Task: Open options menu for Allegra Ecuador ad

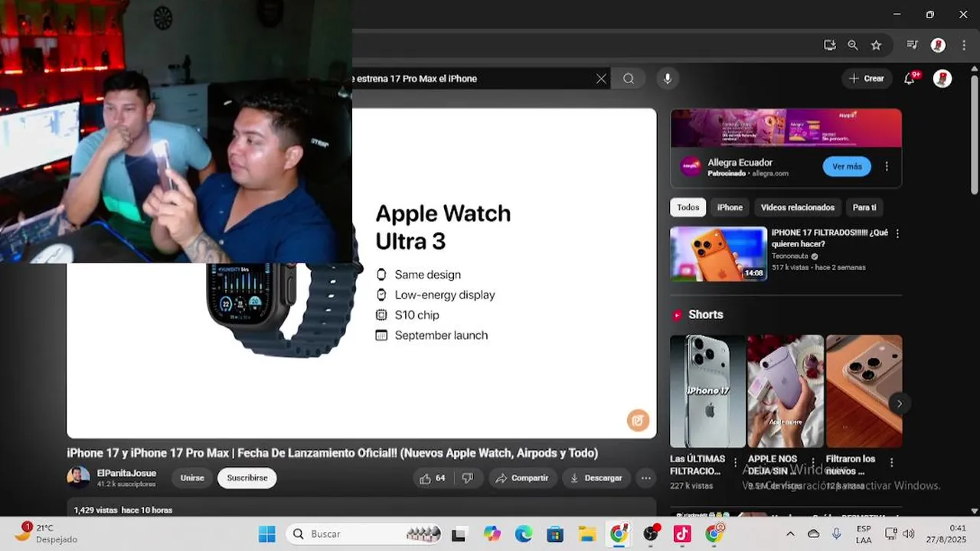Action: coord(887,166)
